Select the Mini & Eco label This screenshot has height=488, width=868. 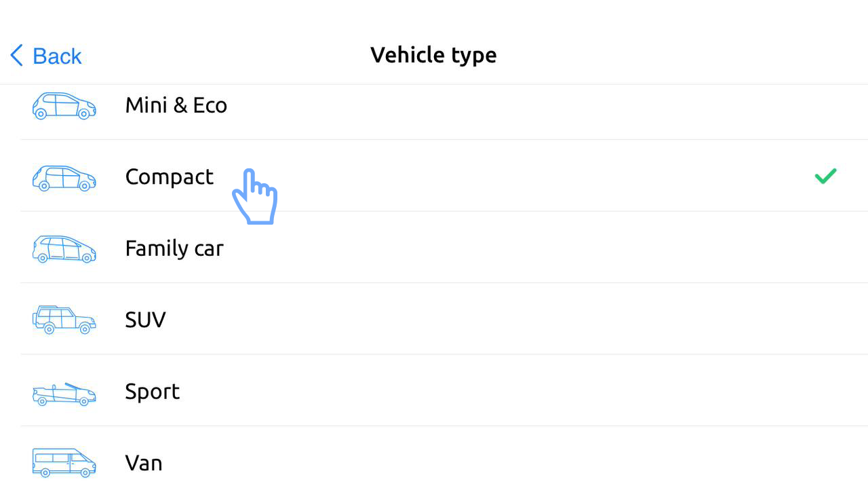tap(176, 105)
